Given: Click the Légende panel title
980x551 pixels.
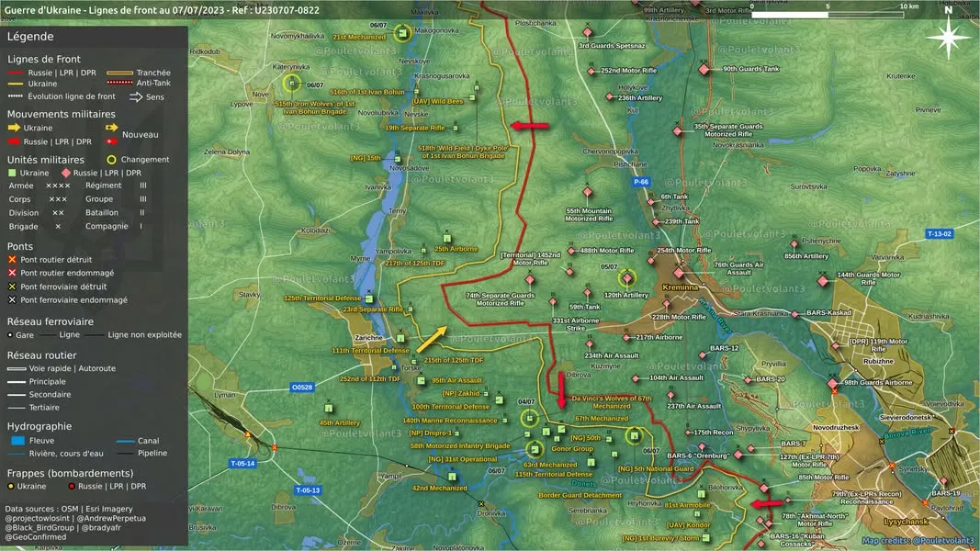Looking at the screenshot, I should pyautogui.click(x=30, y=36).
